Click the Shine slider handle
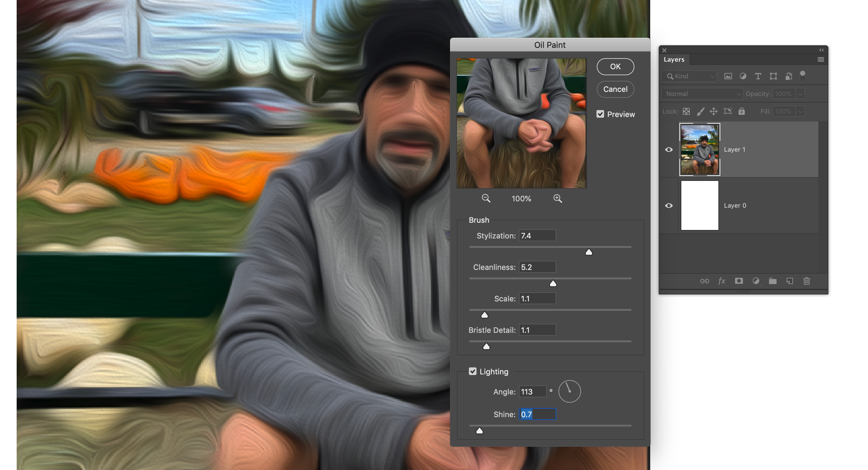The width and height of the screenshot is (868, 470). (x=480, y=431)
